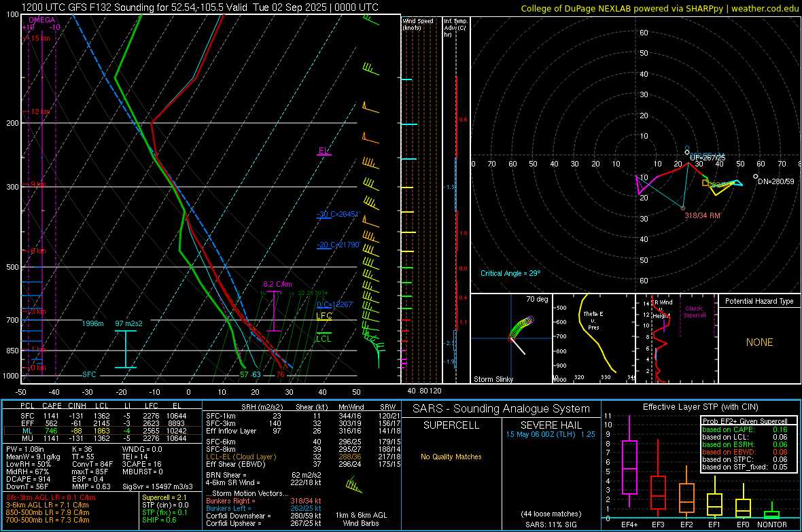Screen dimensions: 802x532
Task: Click the surface dewpoint value '57'
Action: click(x=245, y=374)
